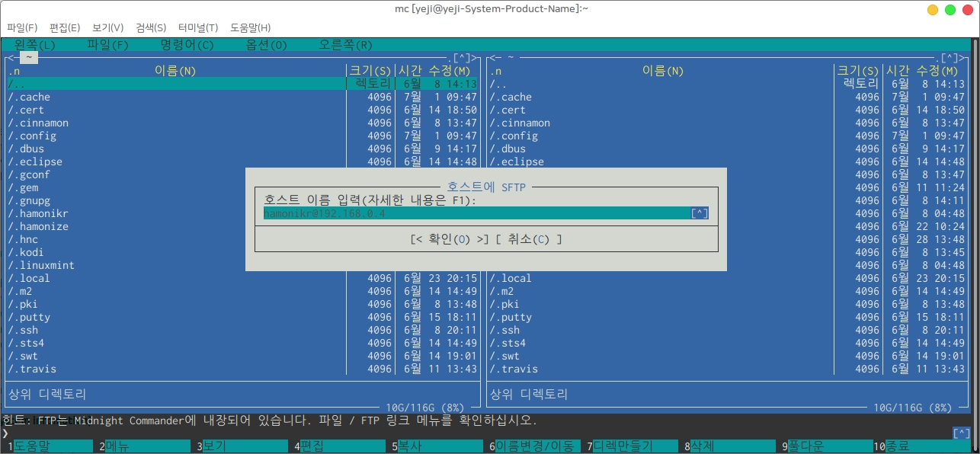Click the 취소(C) button in SFTP dialog
The image size is (980, 454).
[x=528, y=239]
